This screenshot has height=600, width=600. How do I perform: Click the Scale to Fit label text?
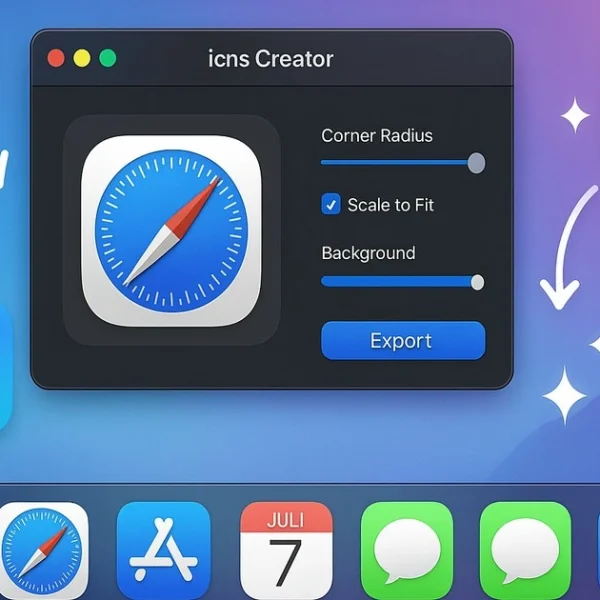click(x=391, y=205)
